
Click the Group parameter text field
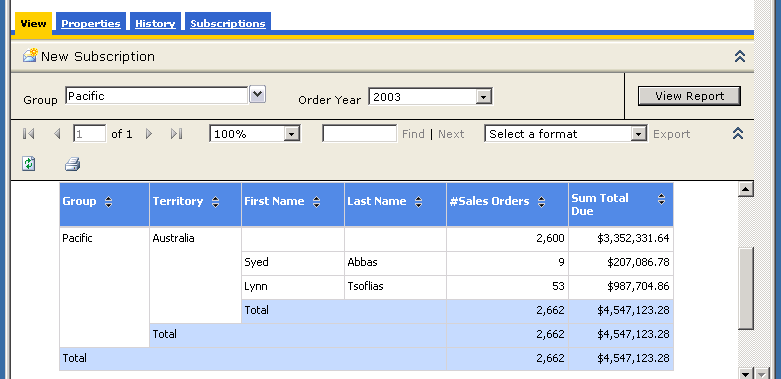[156, 96]
